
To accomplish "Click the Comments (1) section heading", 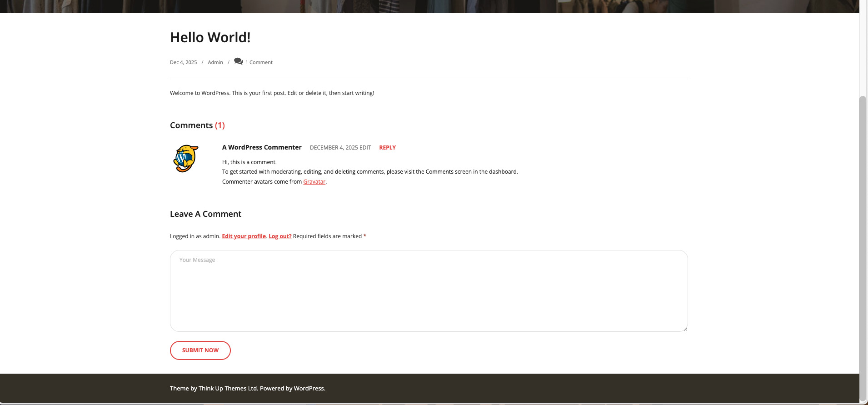I will coord(197,125).
